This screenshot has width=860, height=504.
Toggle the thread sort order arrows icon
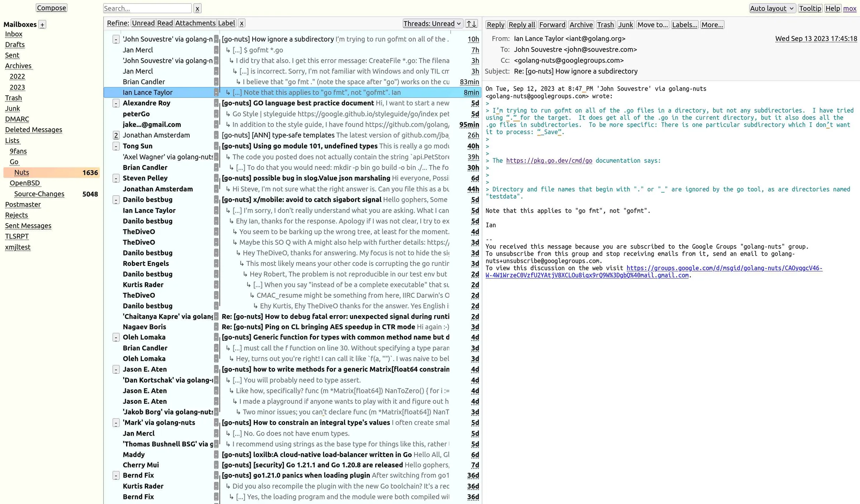[x=471, y=23]
